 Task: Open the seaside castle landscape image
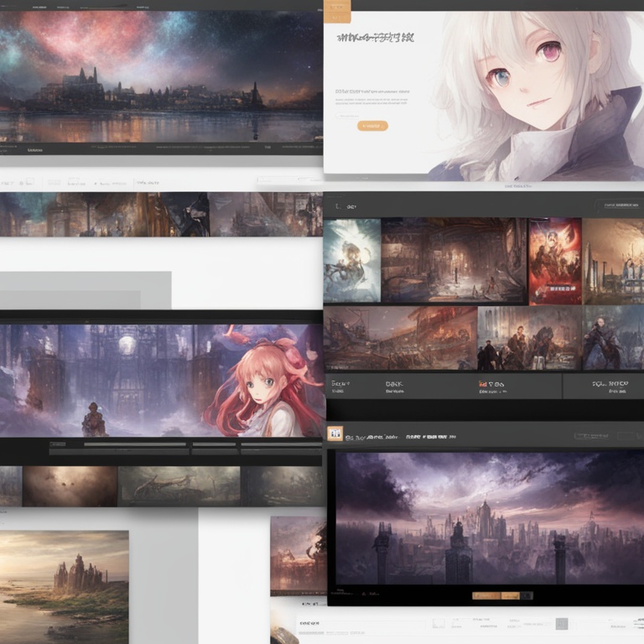(64, 587)
